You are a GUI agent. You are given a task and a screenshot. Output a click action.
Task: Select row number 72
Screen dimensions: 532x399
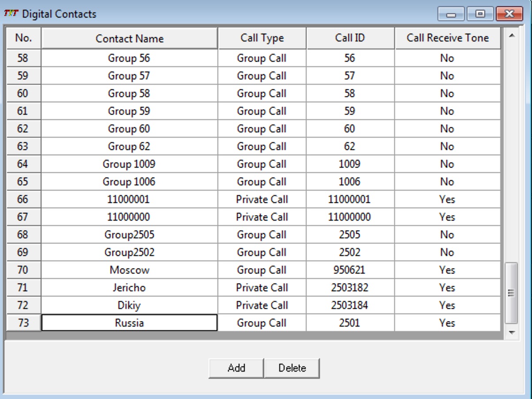[x=23, y=305]
